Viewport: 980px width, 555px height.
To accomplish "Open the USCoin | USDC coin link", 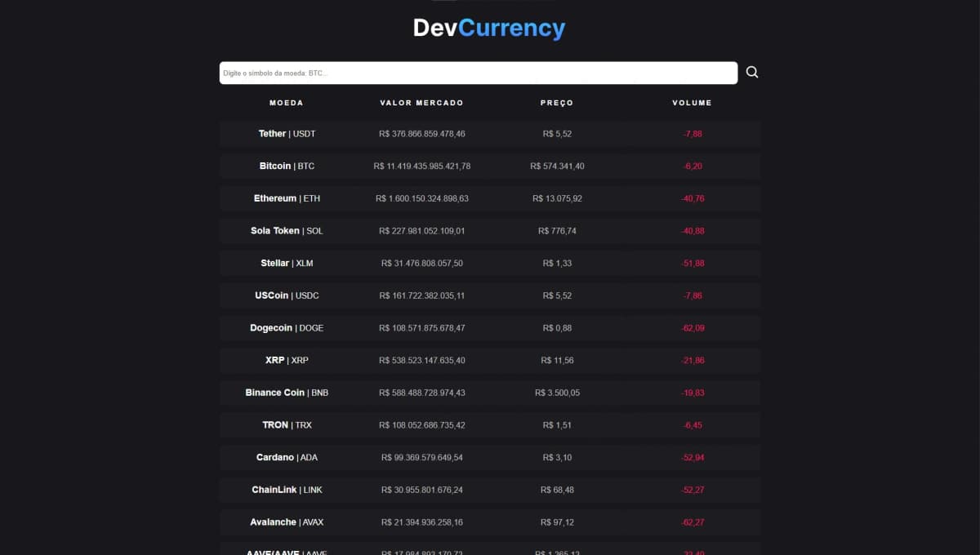I will click(x=287, y=295).
